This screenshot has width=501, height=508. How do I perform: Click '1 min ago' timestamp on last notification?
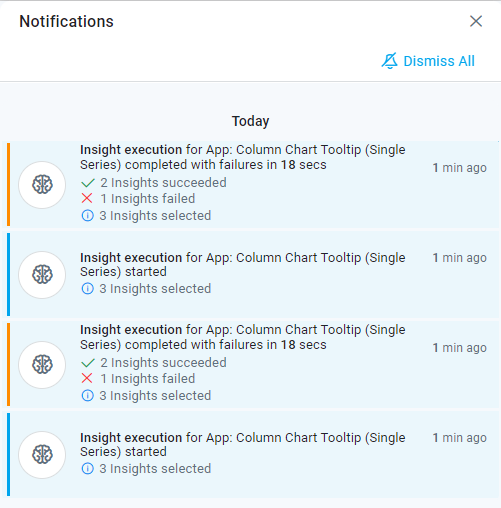(x=460, y=438)
